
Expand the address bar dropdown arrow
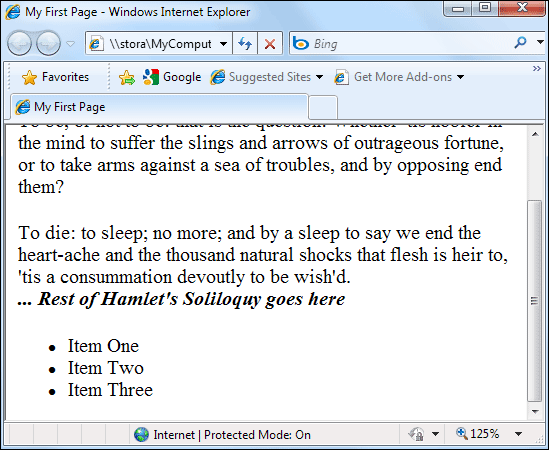[223, 44]
